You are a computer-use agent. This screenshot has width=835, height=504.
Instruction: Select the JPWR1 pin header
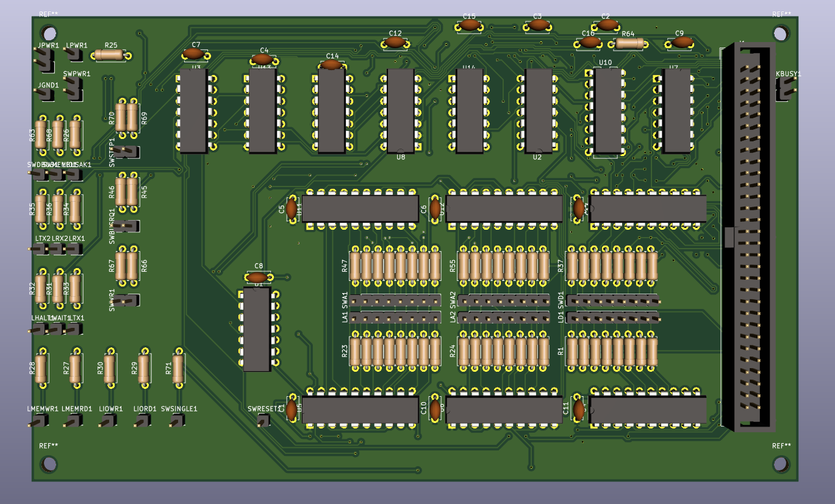point(43,59)
